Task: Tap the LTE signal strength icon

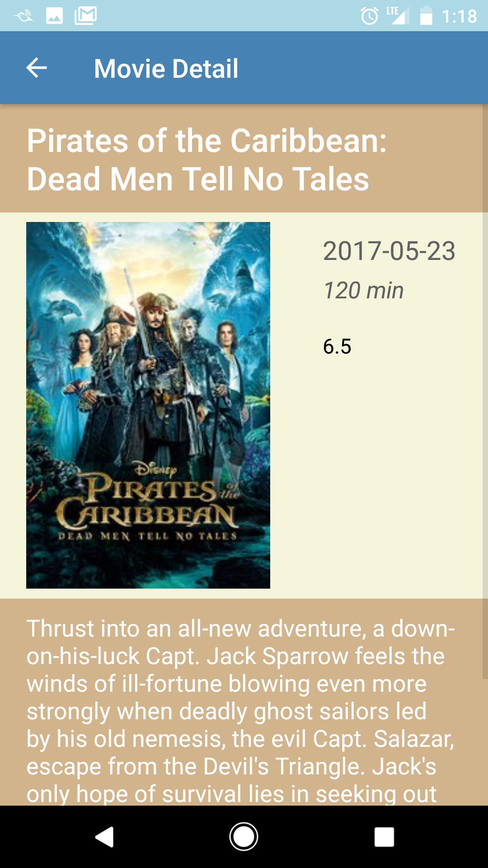Action: (x=398, y=15)
